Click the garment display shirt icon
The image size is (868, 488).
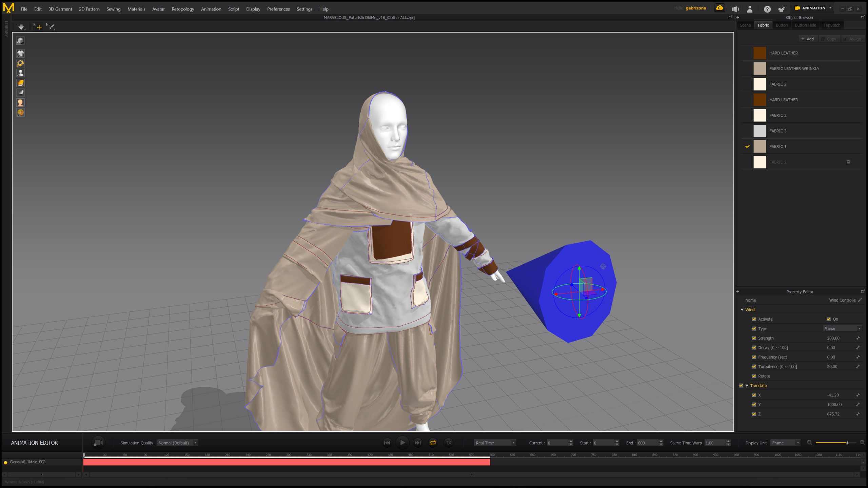20,53
